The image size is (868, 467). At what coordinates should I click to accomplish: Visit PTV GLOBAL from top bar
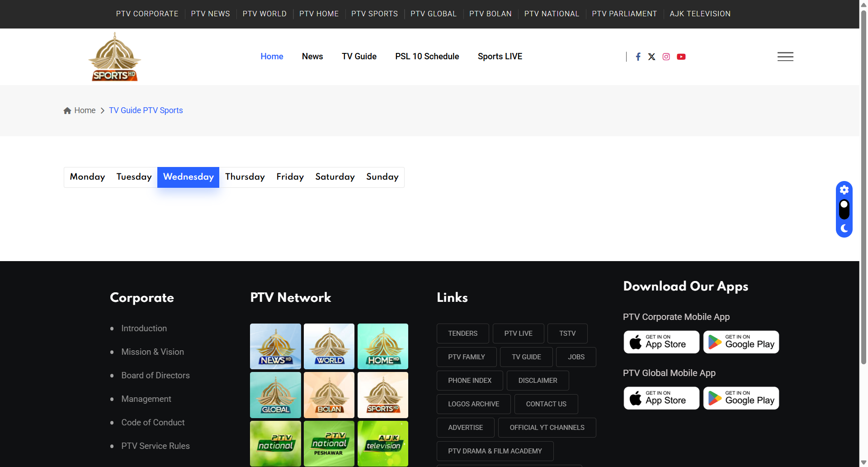pyautogui.click(x=434, y=14)
